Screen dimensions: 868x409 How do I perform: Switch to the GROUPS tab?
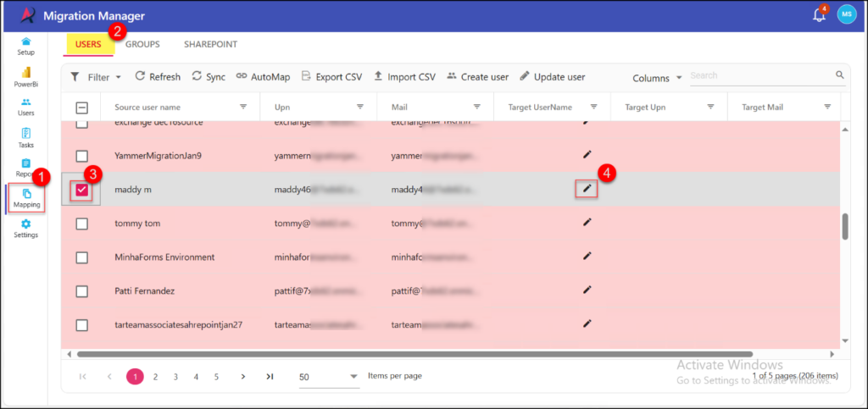point(142,44)
